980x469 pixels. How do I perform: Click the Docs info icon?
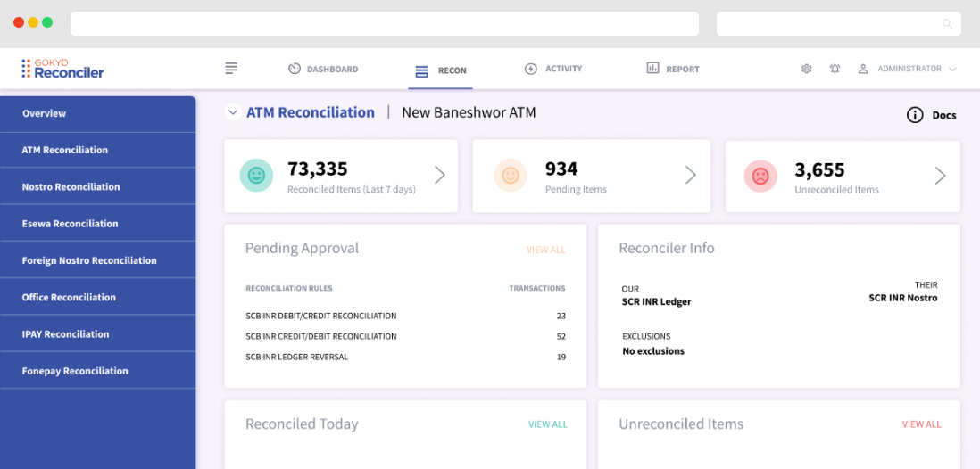(x=915, y=115)
